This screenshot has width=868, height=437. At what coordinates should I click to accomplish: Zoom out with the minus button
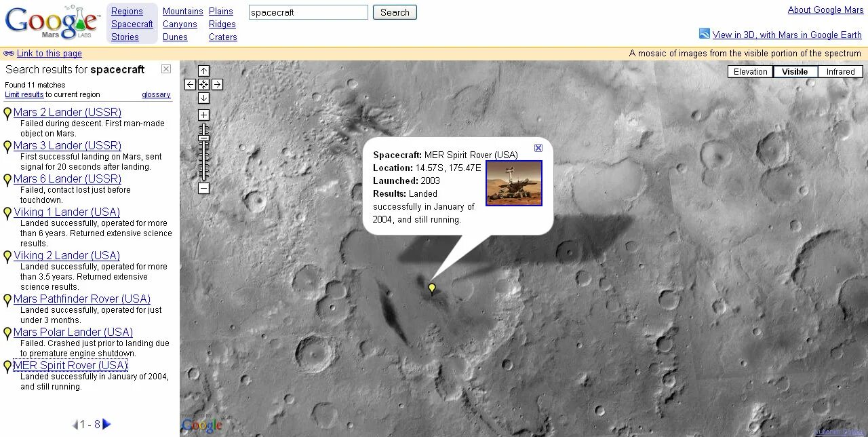203,188
